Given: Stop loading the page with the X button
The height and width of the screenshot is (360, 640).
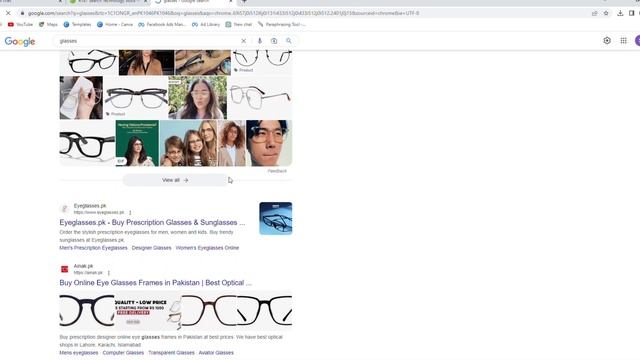Looking at the screenshot, I should (x=8, y=13).
